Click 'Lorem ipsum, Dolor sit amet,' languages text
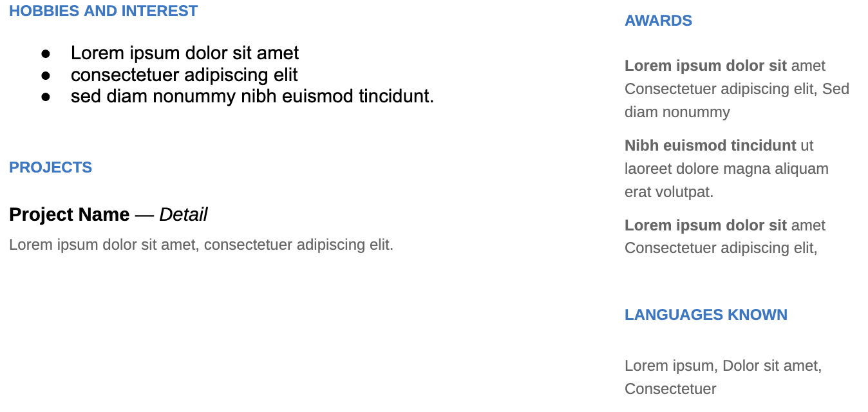This screenshot has width=868, height=412. point(723,366)
